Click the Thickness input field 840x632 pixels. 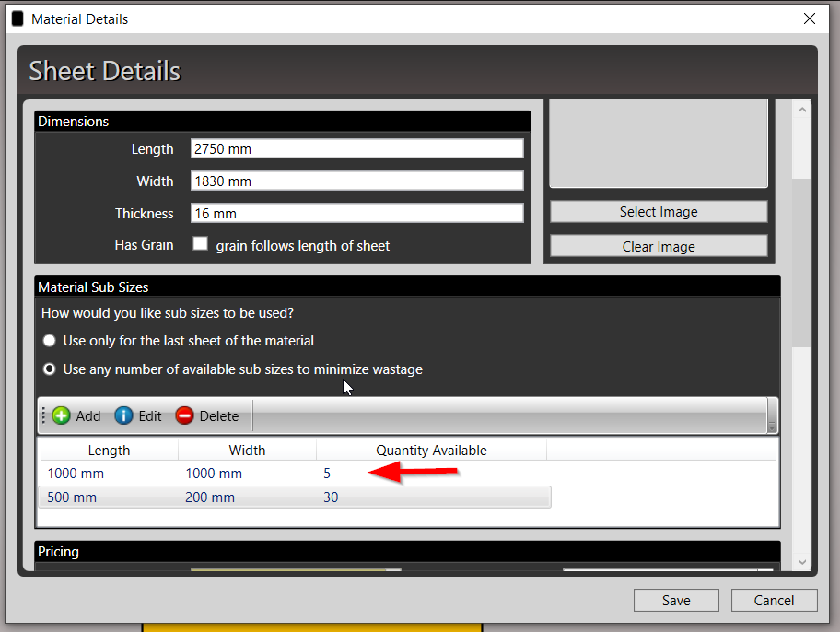(356, 213)
